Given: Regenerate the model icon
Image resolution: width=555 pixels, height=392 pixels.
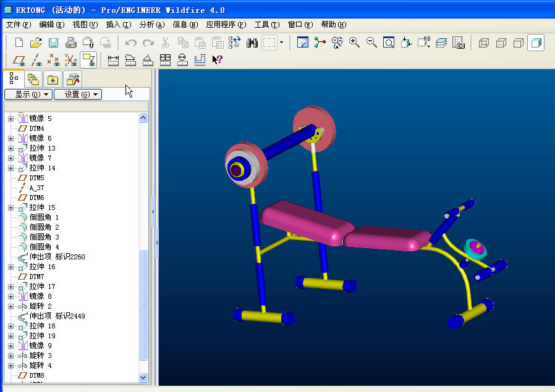Looking at the screenshot, I should (x=235, y=43).
